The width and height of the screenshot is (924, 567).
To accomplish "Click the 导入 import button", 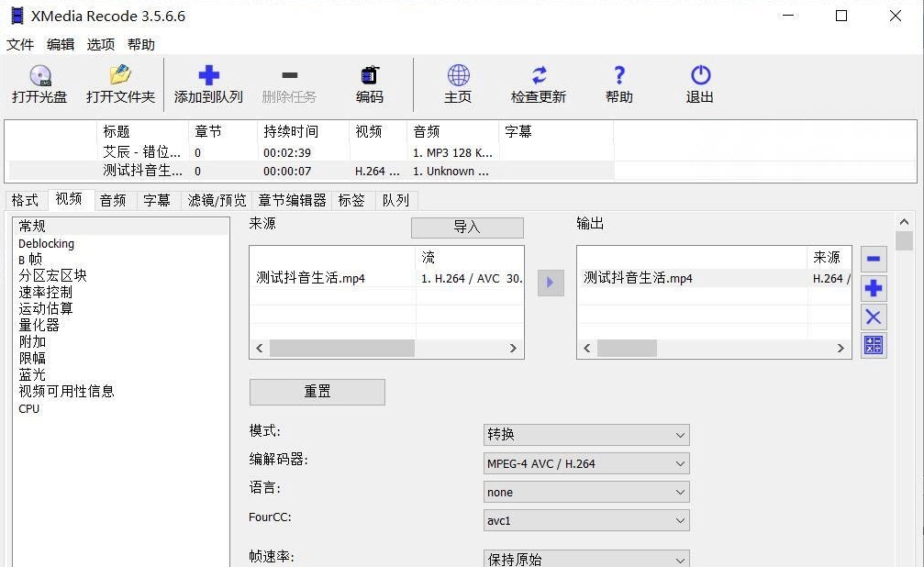I will tap(467, 227).
